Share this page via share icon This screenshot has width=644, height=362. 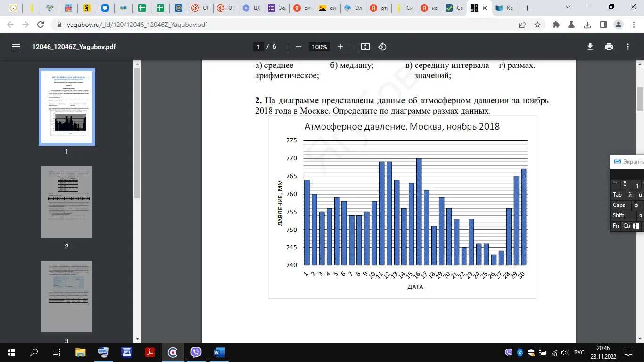(x=523, y=25)
